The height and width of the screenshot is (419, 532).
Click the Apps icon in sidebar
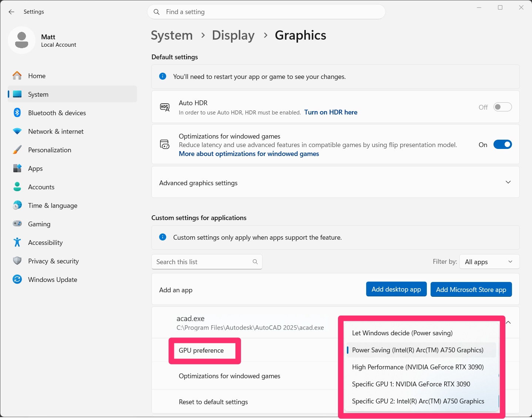pyautogui.click(x=17, y=168)
